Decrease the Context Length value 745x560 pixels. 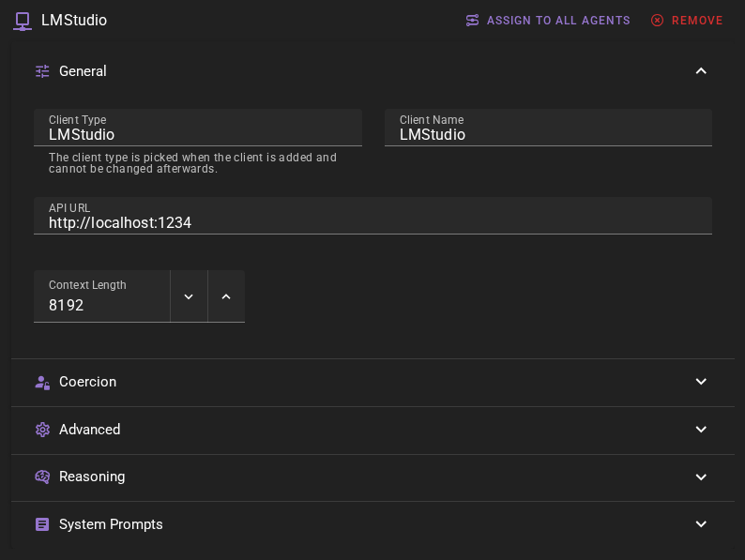189,296
